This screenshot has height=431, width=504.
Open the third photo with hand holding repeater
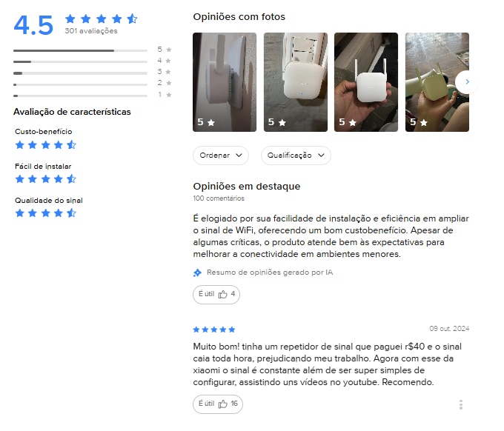(x=366, y=82)
